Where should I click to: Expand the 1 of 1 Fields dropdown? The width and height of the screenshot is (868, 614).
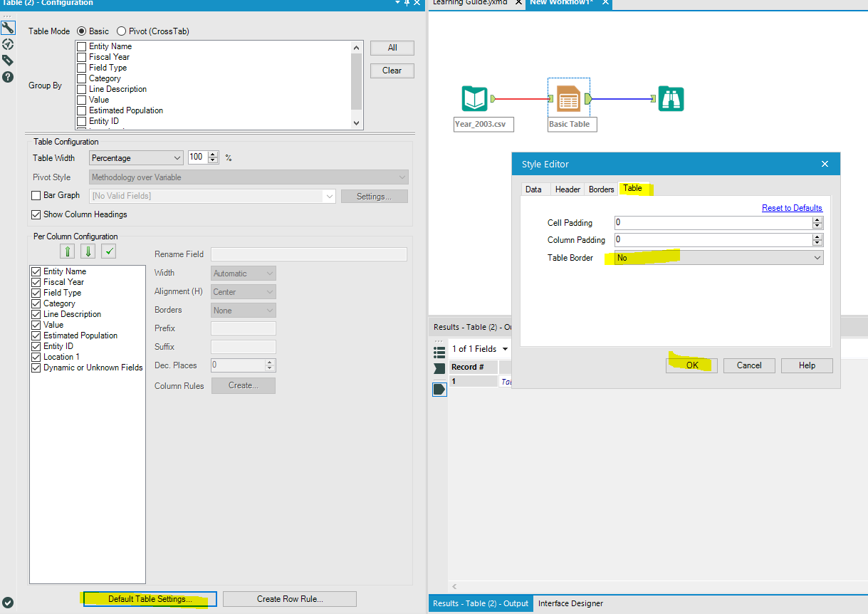click(506, 348)
